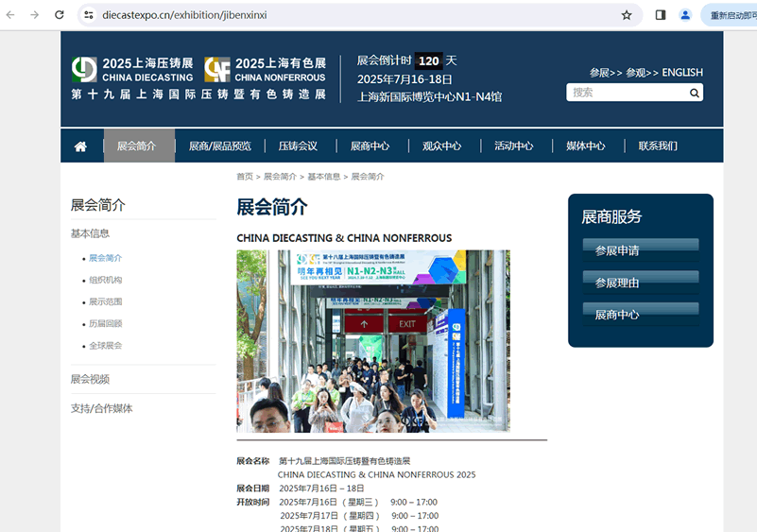Go back using browser back arrow
The image size is (757, 532).
tap(10, 15)
